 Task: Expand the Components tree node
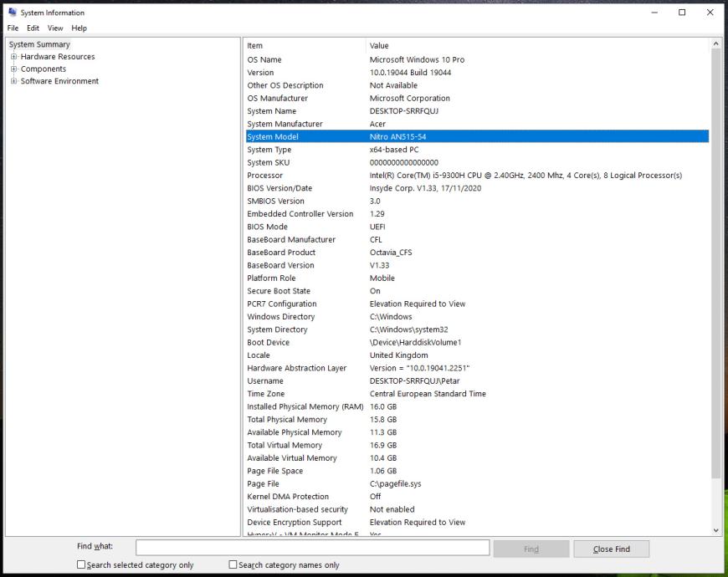14,69
